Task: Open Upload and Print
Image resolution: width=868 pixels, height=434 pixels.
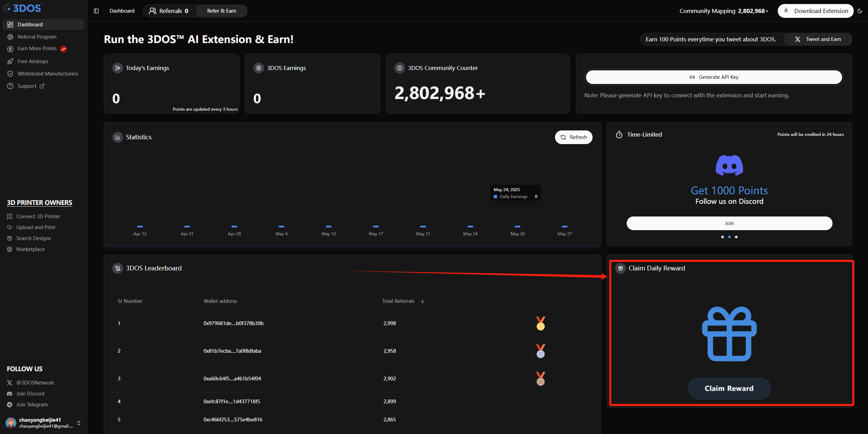Action: [x=35, y=227]
